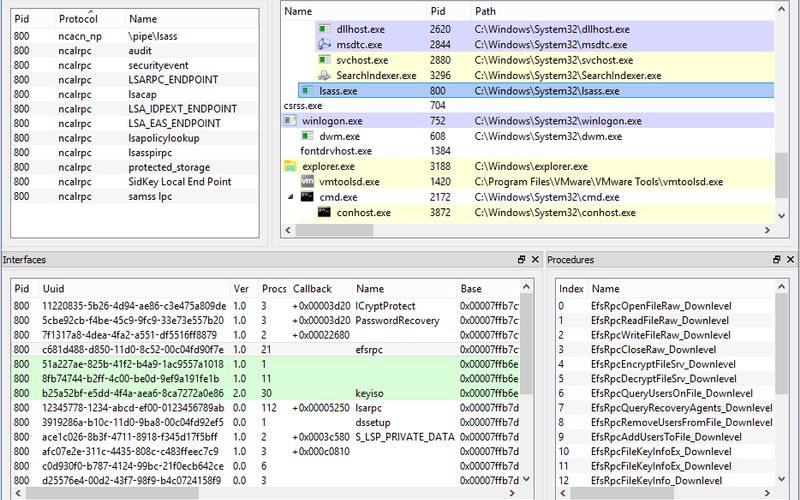The height and width of the screenshot is (500, 800).
Task: Select csrss.exe in process tree
Action: pos(528,106)
